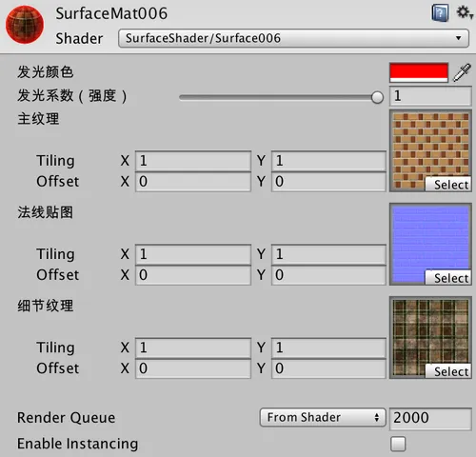Pick a color with the eyedropper
Viewport: 476px width, 457px height.
pos(462,72)
